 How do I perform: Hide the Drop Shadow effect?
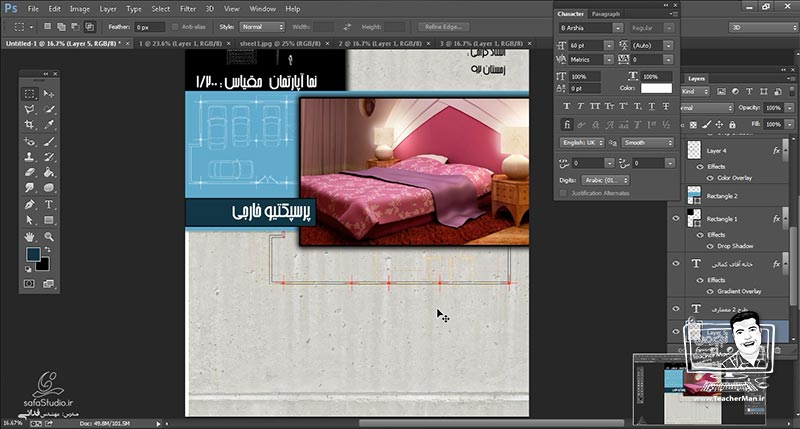(x=710, y=246)
